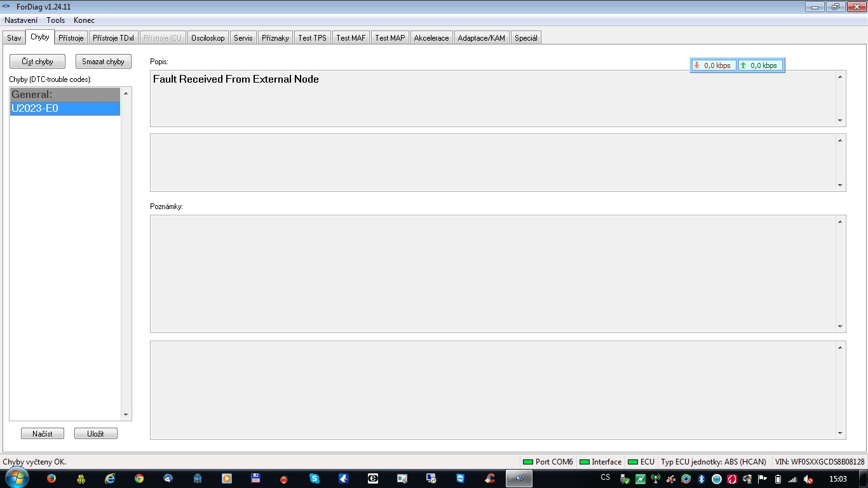868x488 pixels.
Task: Launch Google Chrome from the taskbar
Action: [139, 478]
